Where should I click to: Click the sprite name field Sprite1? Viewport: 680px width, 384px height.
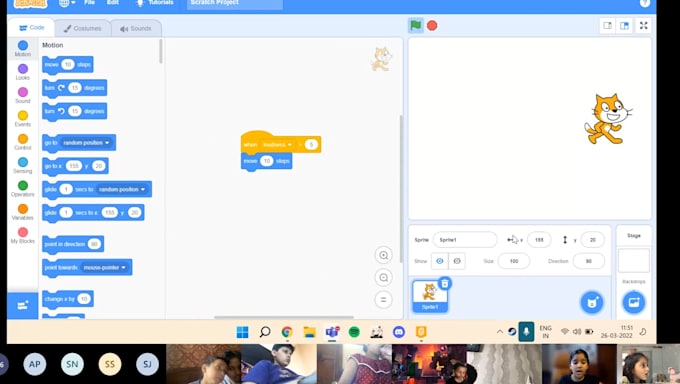465,240
